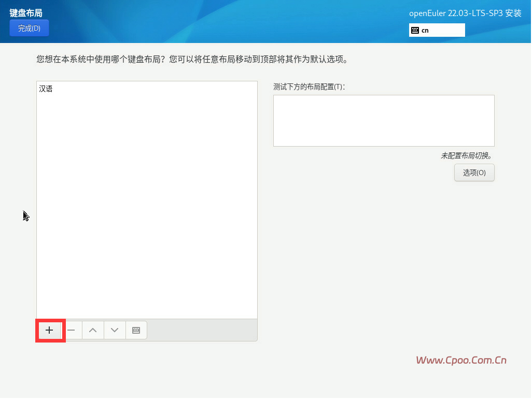Move layout up with up-arrow icon
This screenshot has width=532, height=399.
point(93,330)
